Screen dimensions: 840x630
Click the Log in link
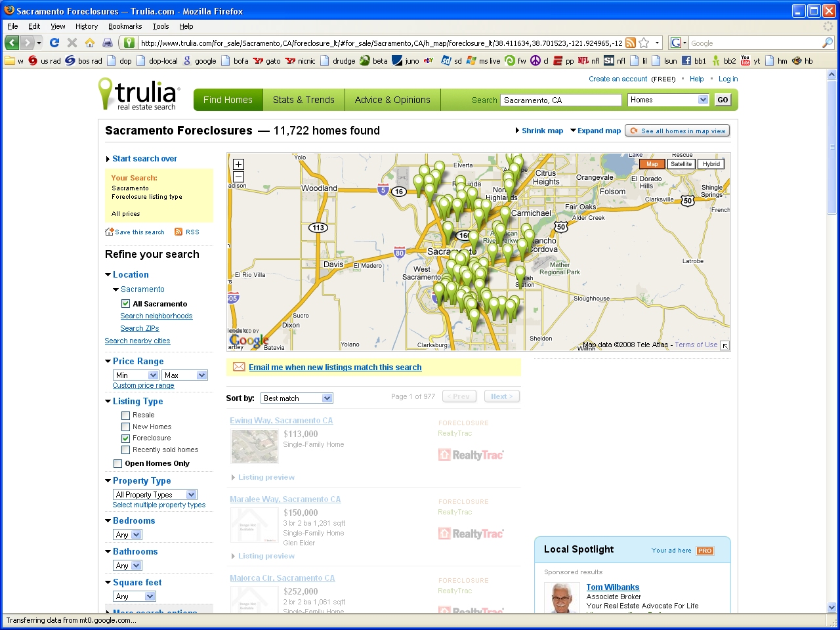tap(728, 79)
